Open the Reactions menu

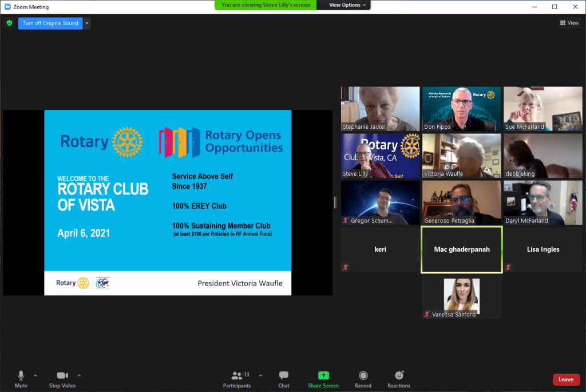coord(399,379)
